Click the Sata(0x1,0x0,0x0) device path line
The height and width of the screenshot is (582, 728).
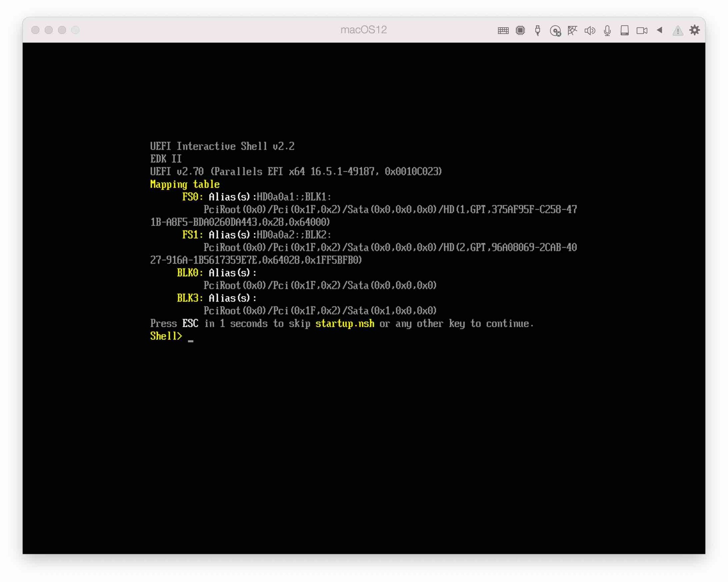click(x=320, y=311)
